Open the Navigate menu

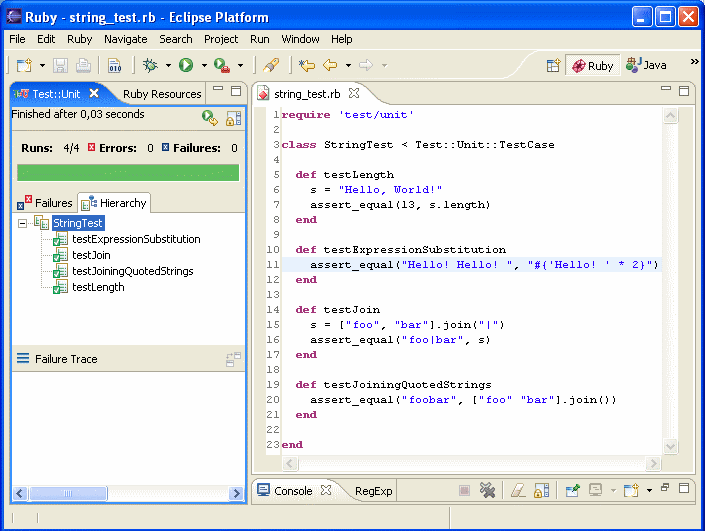click(x=125, y=39)
